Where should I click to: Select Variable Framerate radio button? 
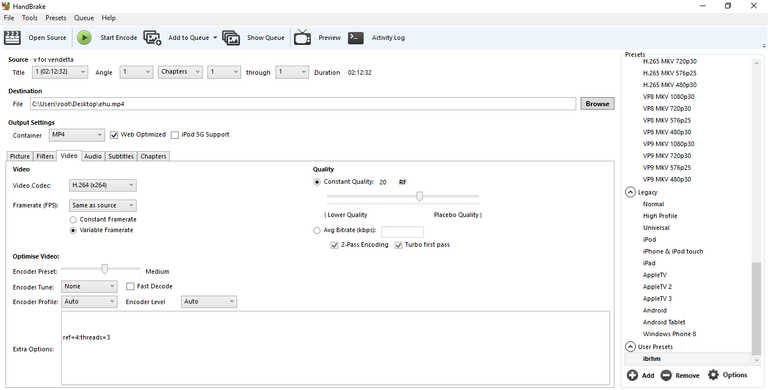pos(73,230)
